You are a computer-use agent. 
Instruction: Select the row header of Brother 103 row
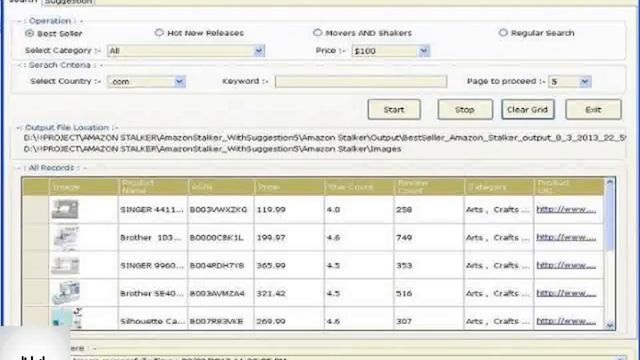[36, 237]
